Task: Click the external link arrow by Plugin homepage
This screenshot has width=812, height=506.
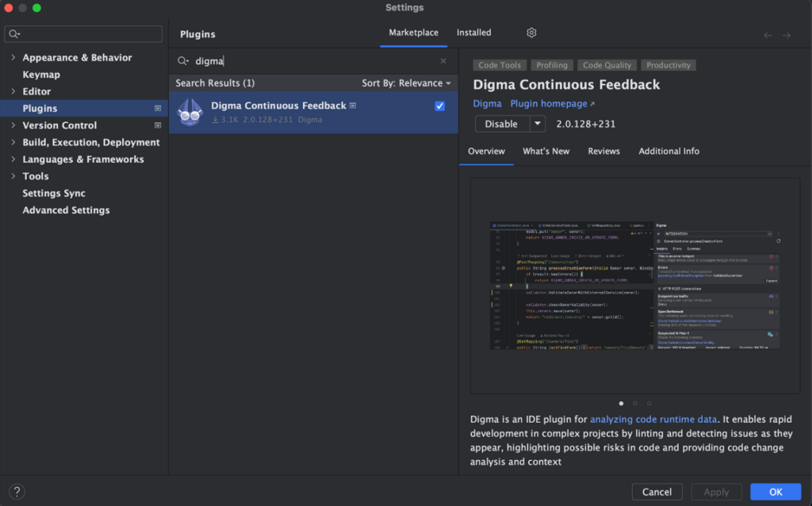Action: tap(592, 104)
